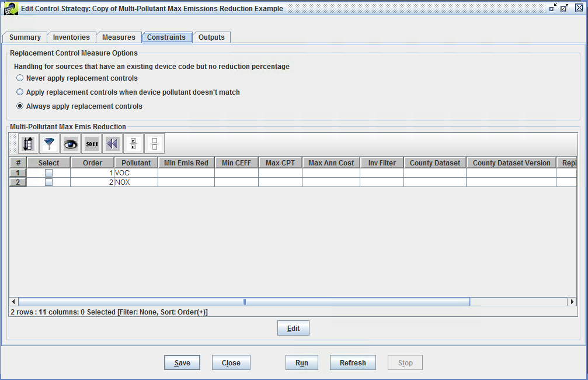Open the Measures tab
The width and height of the screenshot is (588, 380).
(119, 37)
